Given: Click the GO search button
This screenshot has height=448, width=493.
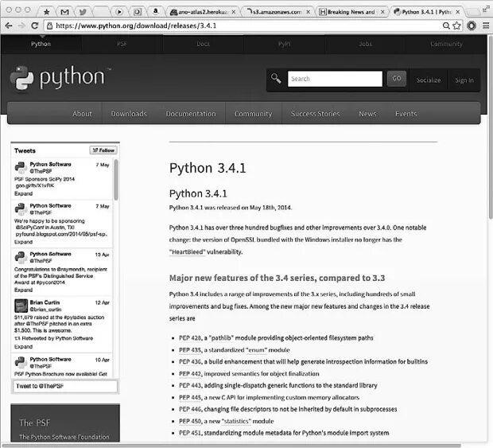Looking at the screenshot, I should [x=397, y=78].
